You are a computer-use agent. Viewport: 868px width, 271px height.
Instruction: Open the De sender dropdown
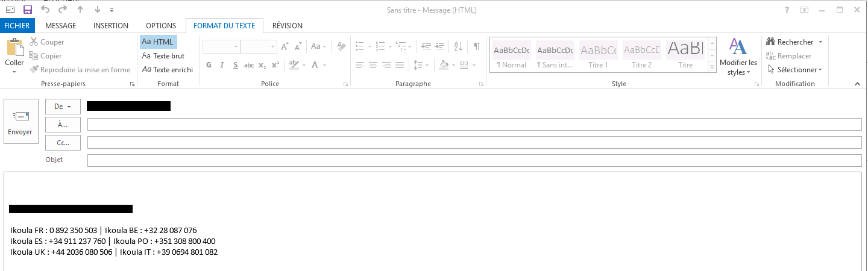point(63,107)
